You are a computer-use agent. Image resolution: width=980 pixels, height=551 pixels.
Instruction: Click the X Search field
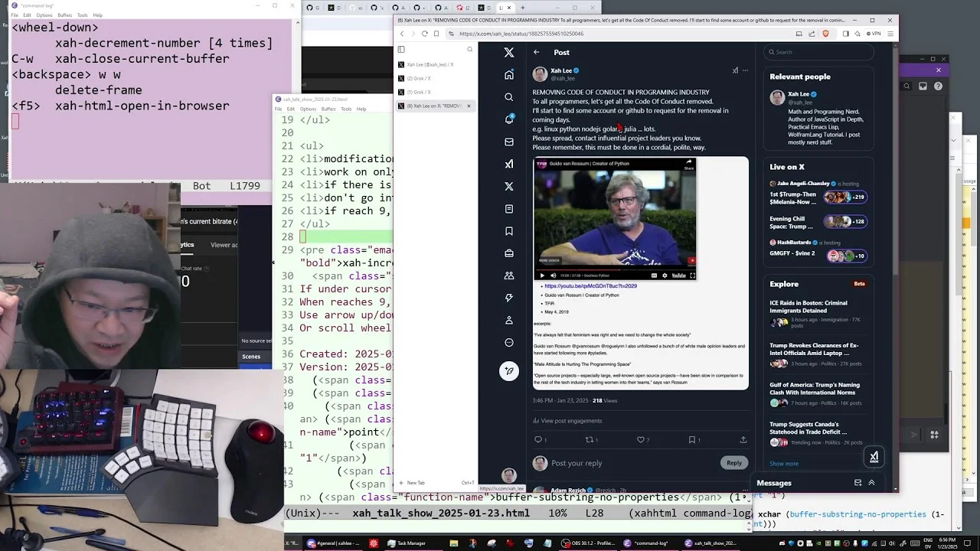[x=819, y=52]
